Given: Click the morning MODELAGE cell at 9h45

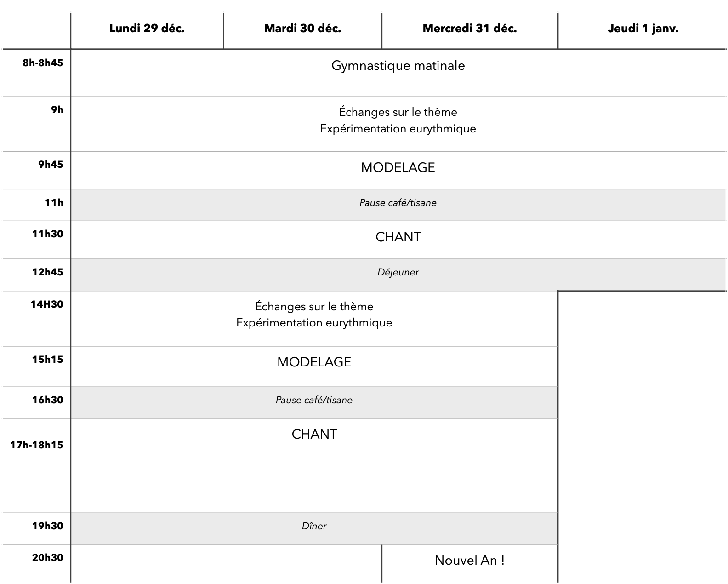Looking at the screenshot, I should click(398, 167).
